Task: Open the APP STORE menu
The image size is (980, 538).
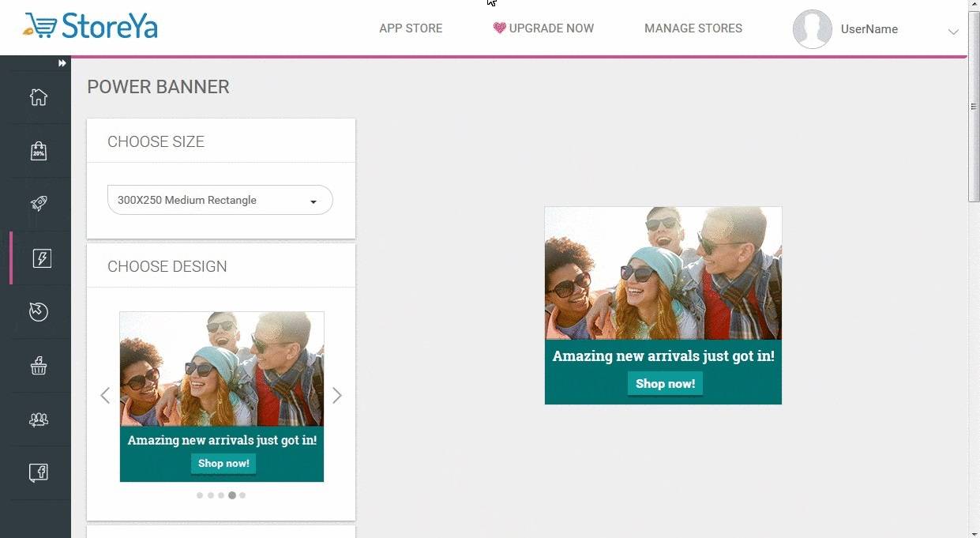Action: click(x=411, y=28)
